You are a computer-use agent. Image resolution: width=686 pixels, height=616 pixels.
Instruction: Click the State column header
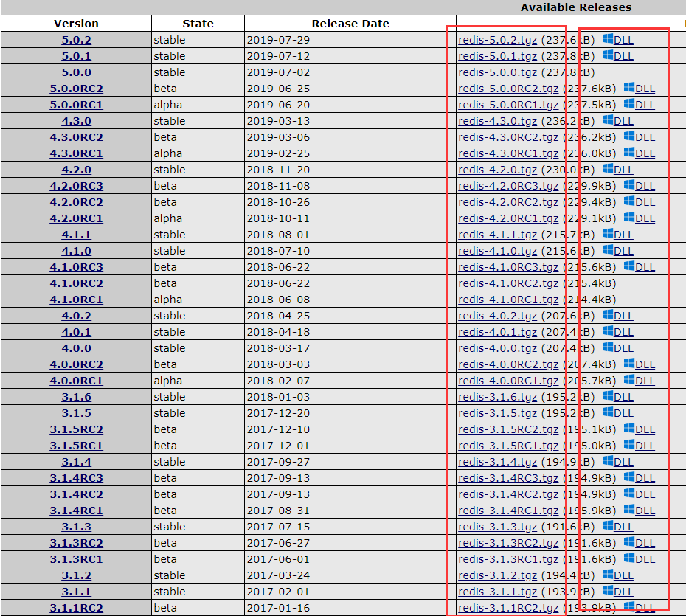click(x=198, y=23)
